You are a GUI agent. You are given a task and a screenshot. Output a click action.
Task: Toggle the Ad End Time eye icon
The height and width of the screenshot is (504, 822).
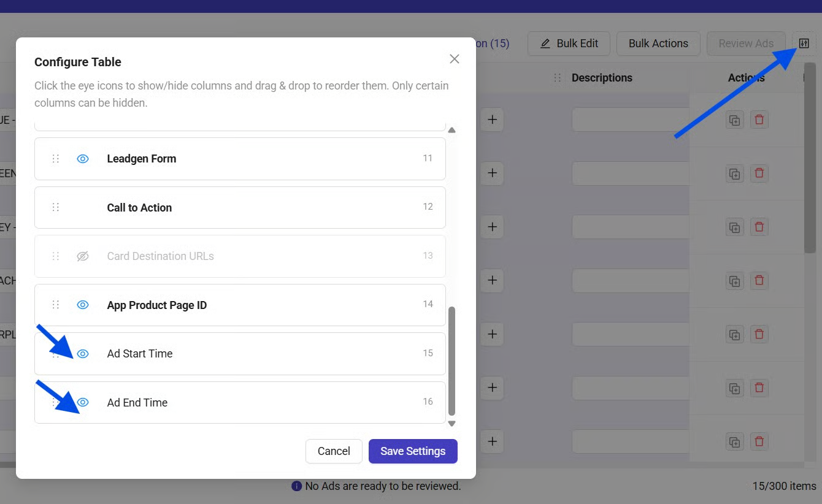(x=83, y=402)
